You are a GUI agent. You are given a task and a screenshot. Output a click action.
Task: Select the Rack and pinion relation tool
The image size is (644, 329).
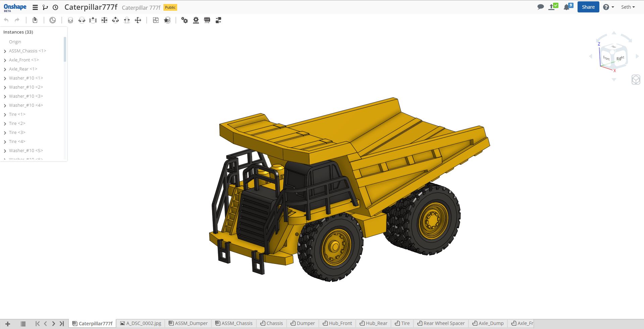196,20
